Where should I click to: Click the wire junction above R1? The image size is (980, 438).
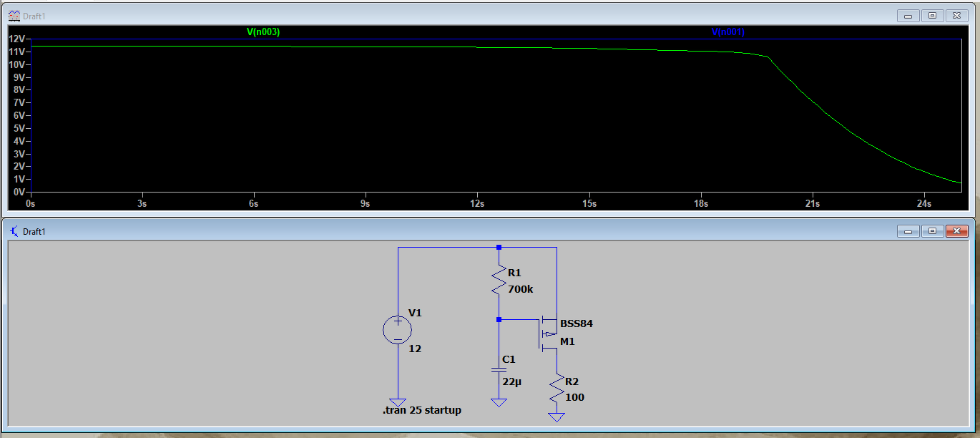point(499,247)
